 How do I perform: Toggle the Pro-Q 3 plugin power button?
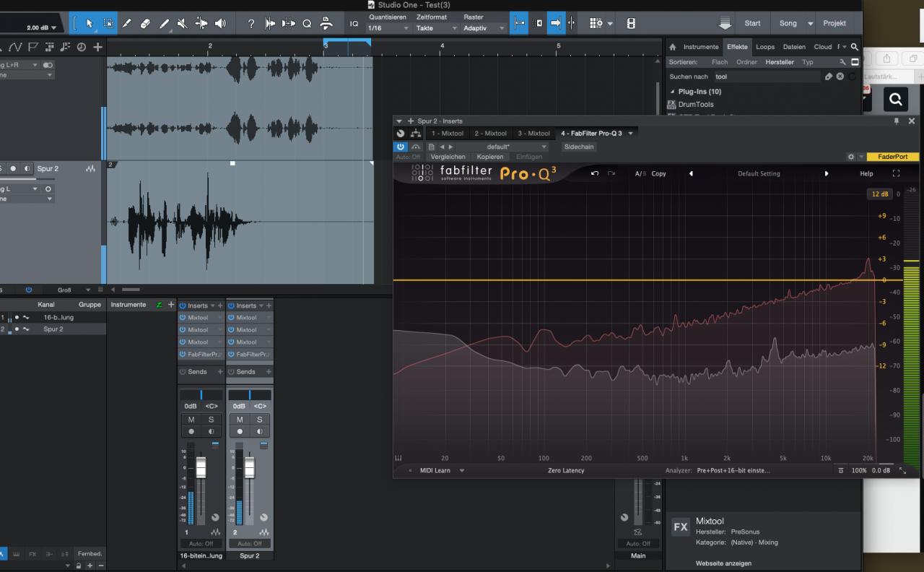click(401, 147)
